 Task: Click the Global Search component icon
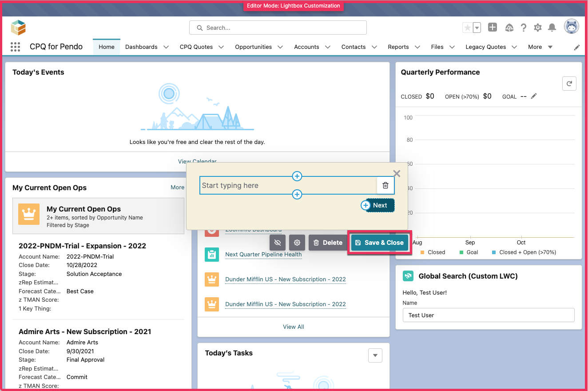408,276
